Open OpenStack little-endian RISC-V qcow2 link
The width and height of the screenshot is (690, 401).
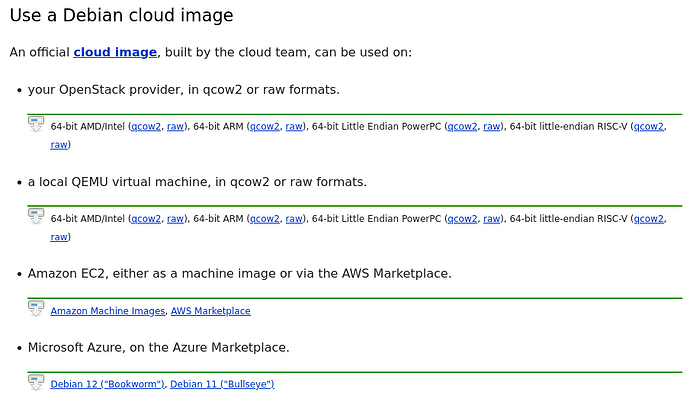[x=648, y=127]
